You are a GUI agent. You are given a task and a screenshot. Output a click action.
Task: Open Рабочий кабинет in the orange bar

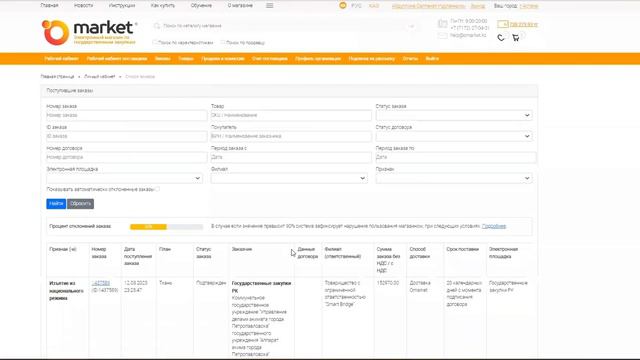click(x=61, y=59)
